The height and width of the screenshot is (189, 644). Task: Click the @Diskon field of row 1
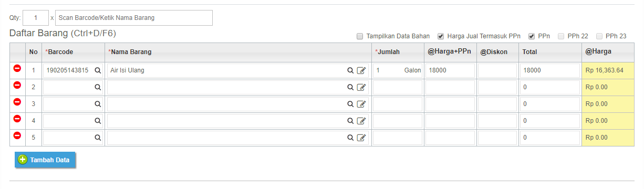497,70
